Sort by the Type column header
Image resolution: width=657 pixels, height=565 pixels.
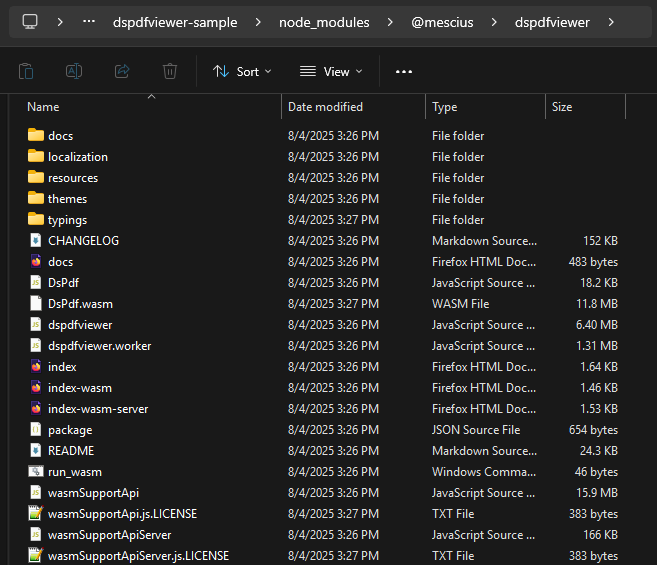444,107
